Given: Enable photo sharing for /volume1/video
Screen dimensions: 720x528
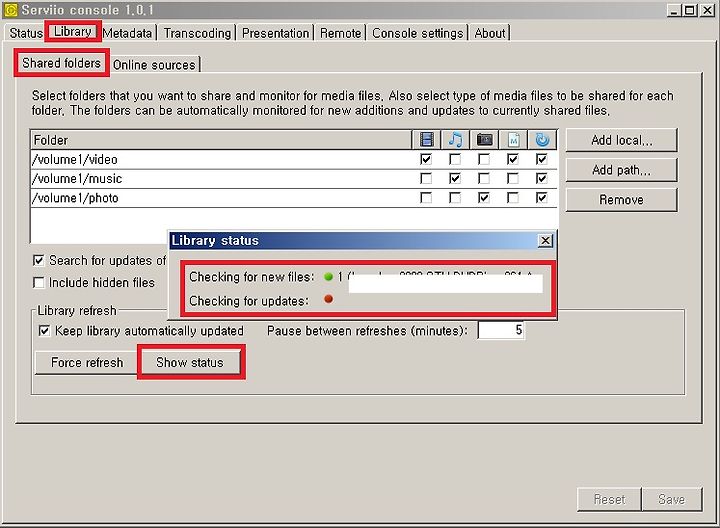Looking at the screenshot, I should (484, 159).
